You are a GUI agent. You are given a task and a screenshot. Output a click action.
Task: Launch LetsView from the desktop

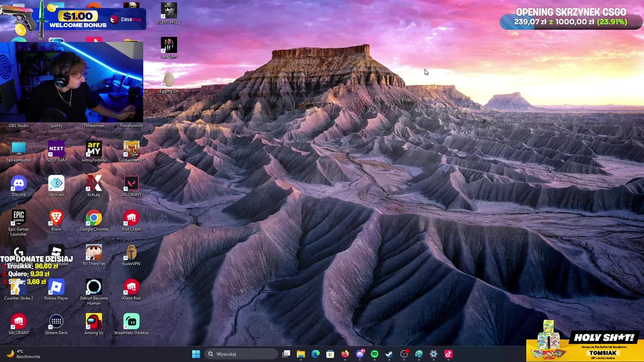[x=56, y=186]
